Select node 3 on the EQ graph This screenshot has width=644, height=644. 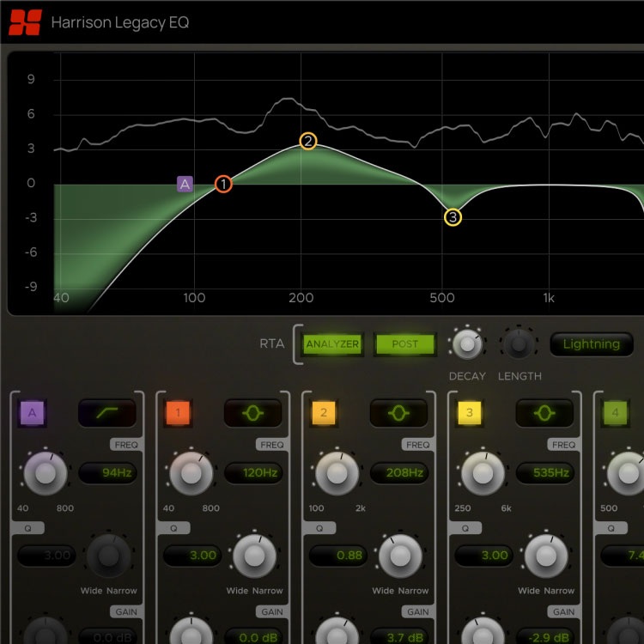[x=453, y=217]
